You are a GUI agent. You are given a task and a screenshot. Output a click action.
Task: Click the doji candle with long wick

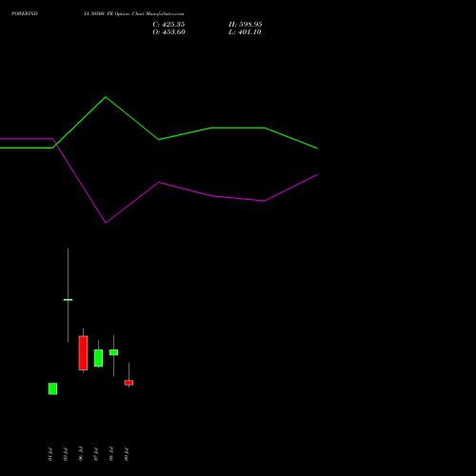(68, 300)
